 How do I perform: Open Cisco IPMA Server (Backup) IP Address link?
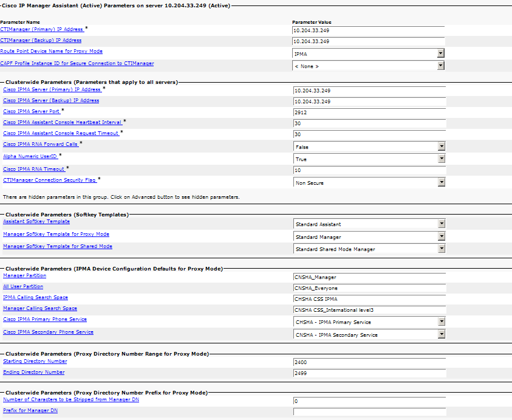[51, 100]
